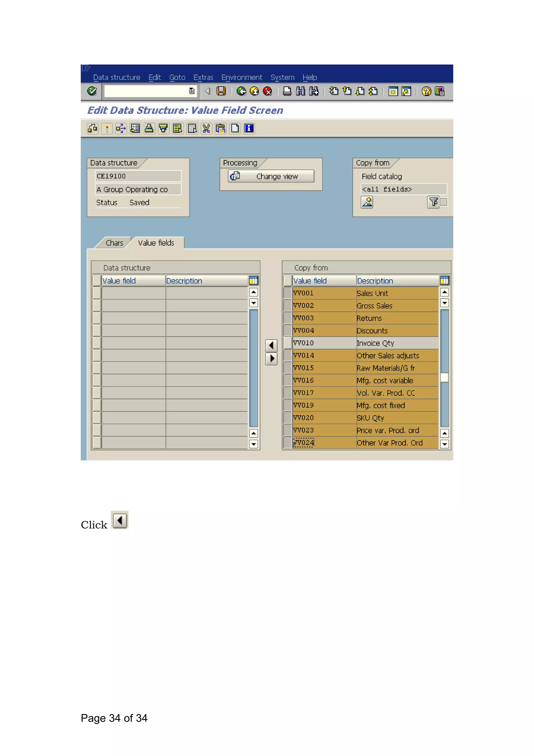Click the Copy from vertical scrollbar thumb
The width and height of the screenshot is (534, 756).
click(444, 377)
